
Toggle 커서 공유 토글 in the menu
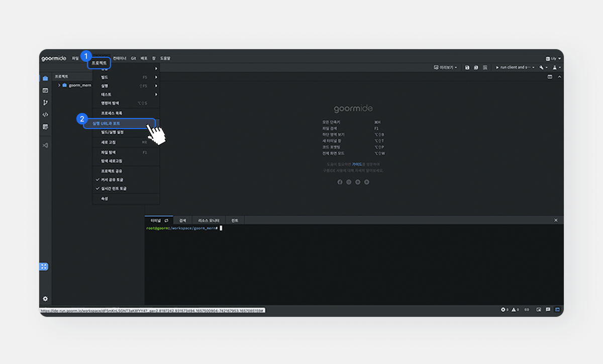[126, 180]
